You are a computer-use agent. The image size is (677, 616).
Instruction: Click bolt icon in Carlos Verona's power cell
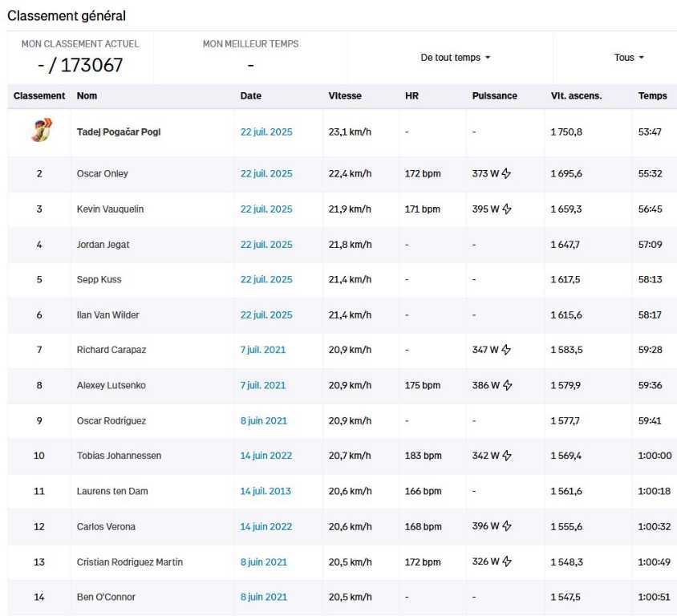point(507,526)
